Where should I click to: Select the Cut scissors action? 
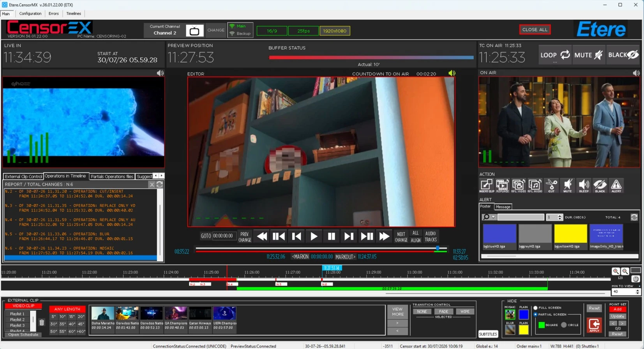[x=551, y=185]
